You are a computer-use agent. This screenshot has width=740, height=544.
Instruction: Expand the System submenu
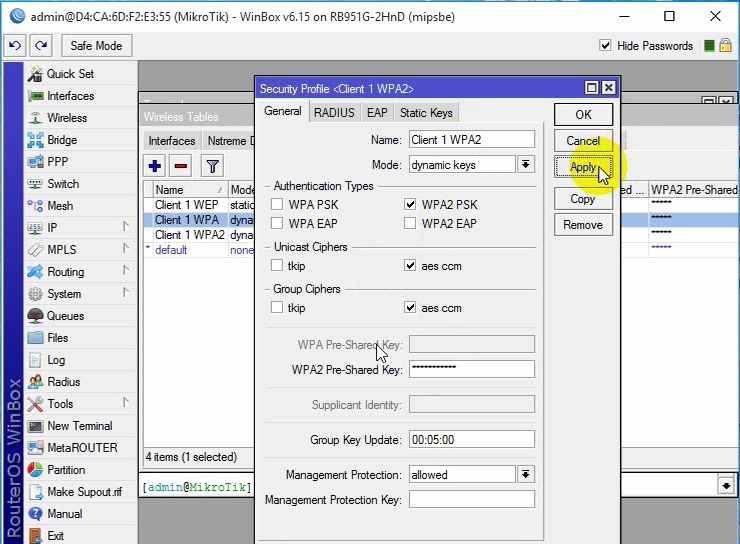126,293
